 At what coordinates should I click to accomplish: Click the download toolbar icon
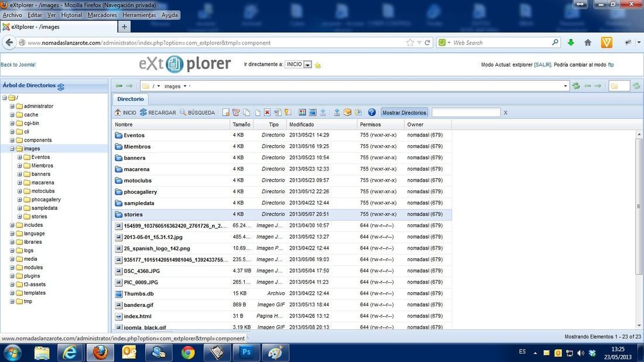pyautogui.click(x=323, y=112)
